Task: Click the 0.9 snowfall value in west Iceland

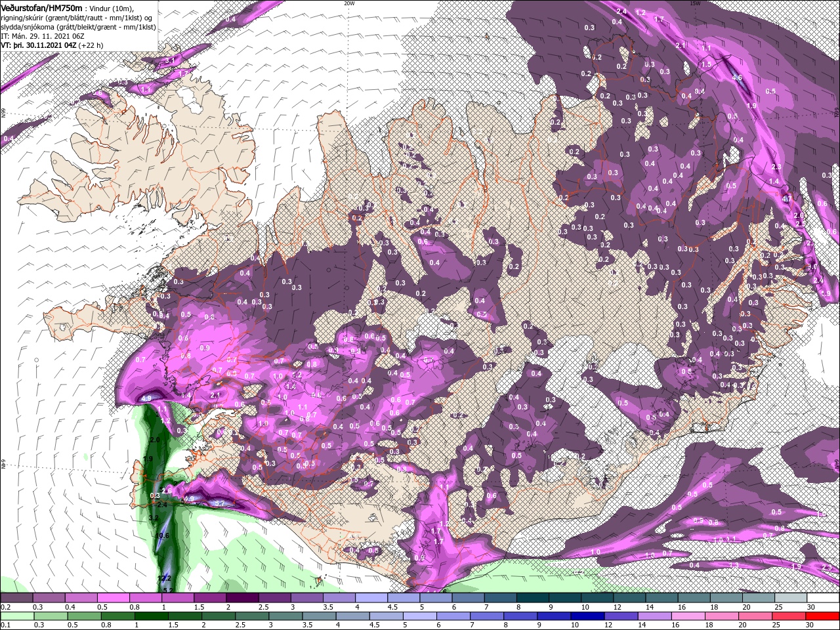Action: click(x=204, y=348)
